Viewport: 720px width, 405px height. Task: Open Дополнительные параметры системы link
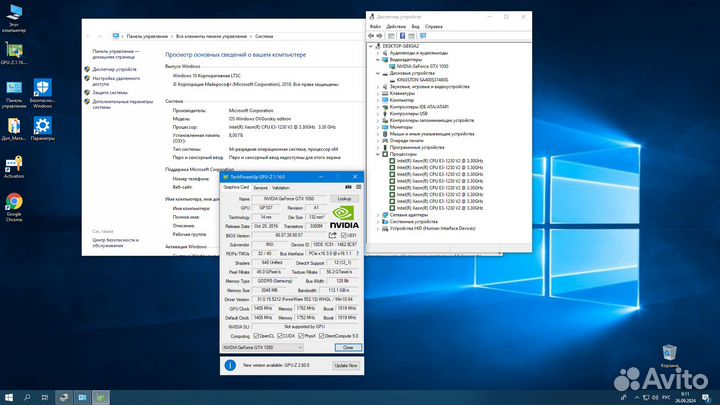click(123, 104)
